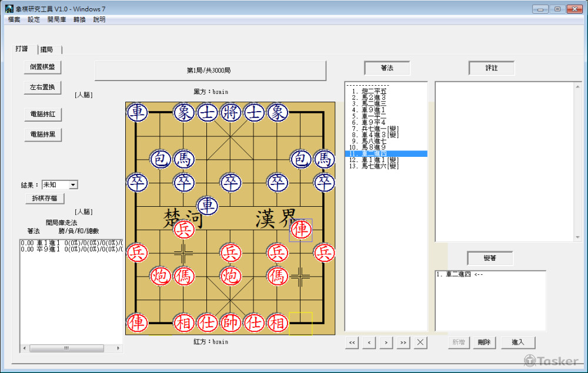Click the highlighted red 俥 piece on the board
This screenshot has height=373, width=588.
point(300,231)
